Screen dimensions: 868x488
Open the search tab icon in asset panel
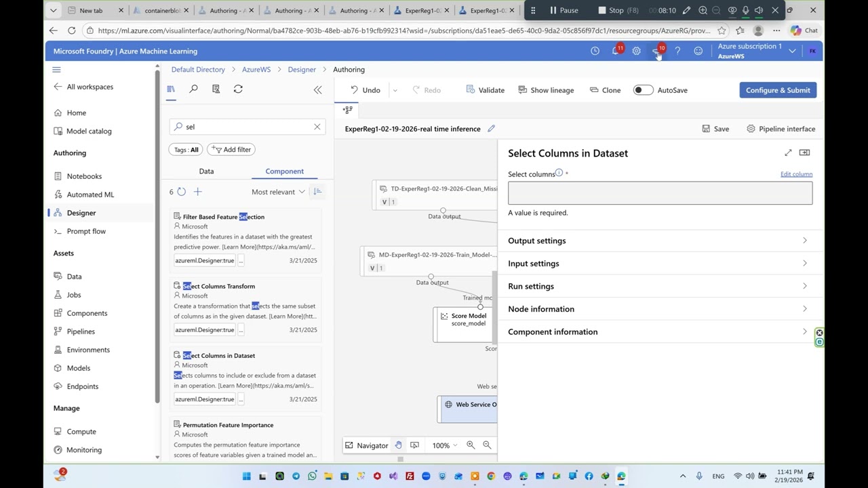[x=193, y=89]
